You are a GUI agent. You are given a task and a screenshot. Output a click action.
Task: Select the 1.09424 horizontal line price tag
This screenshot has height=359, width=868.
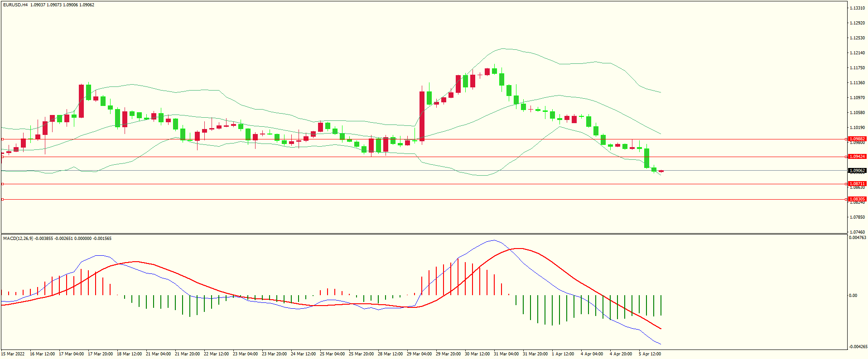[x=857, y=157]
